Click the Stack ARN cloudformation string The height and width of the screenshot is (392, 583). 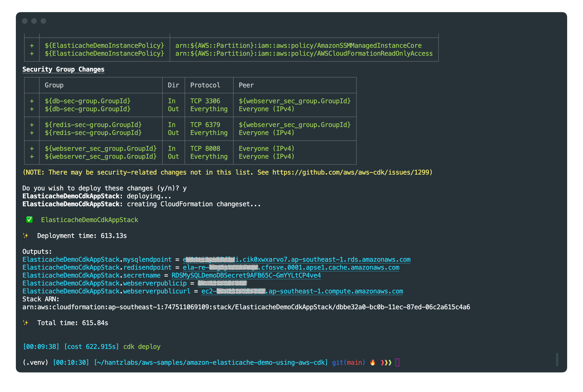[x=246, y=307]
